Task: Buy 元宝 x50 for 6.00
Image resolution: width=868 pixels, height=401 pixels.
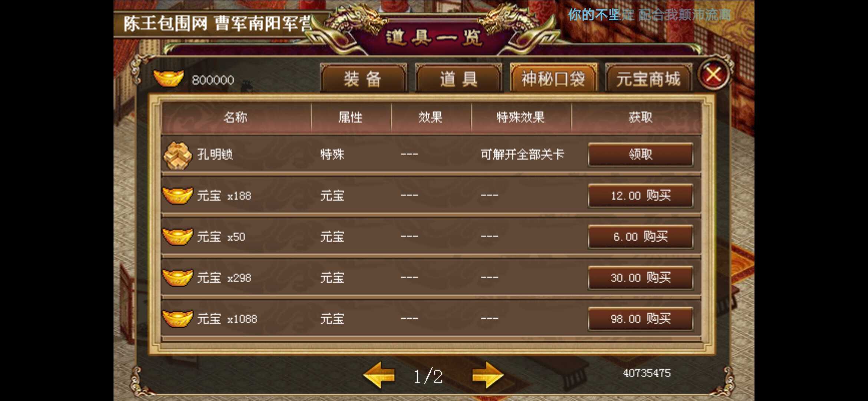Action: click(641, 237)
